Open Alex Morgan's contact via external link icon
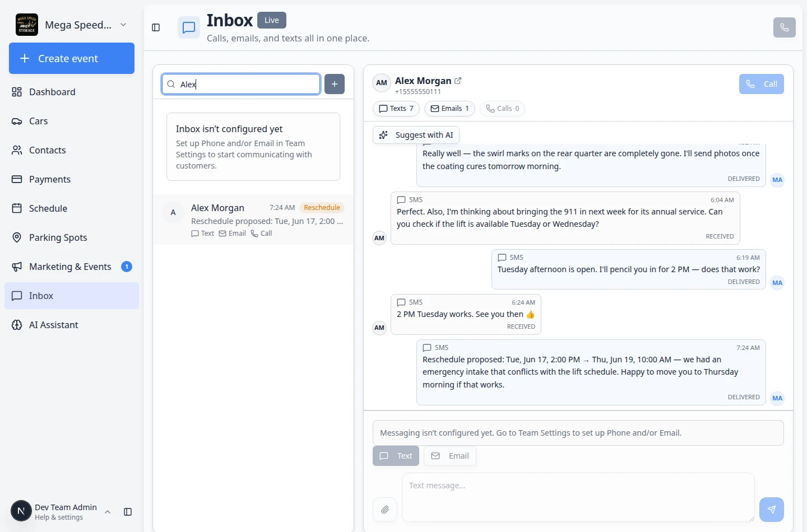This screenshot has width=807, height=532. pyautogui.click(x=458, y=81)
